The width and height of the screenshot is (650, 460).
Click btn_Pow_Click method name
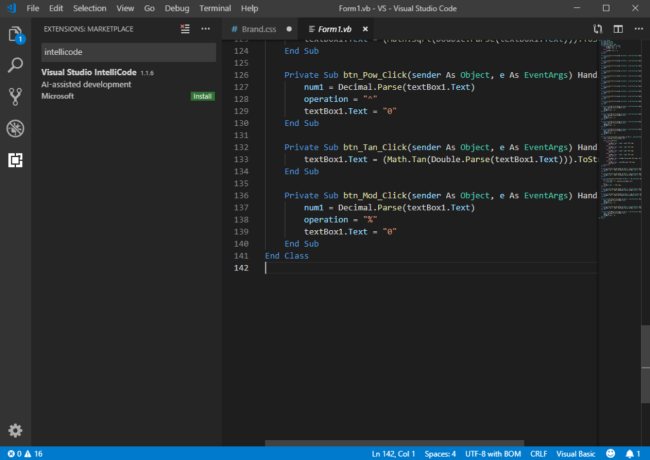pyautogui.click(x=375, y=75)
